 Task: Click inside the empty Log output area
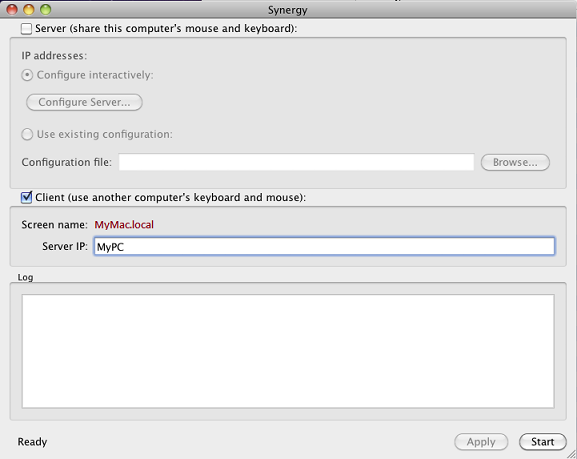288,351
